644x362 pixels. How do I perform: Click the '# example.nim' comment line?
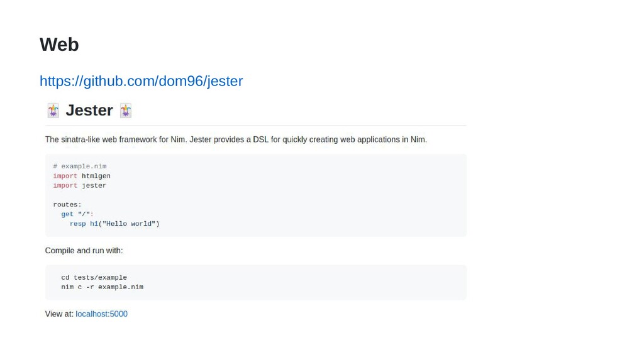click(x=80, y=166)
